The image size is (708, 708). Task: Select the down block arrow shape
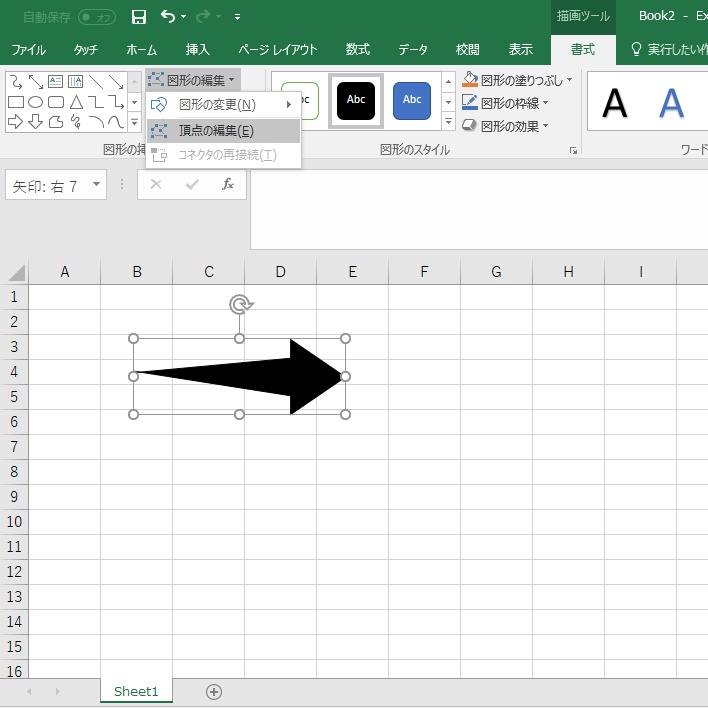(36, 122)
